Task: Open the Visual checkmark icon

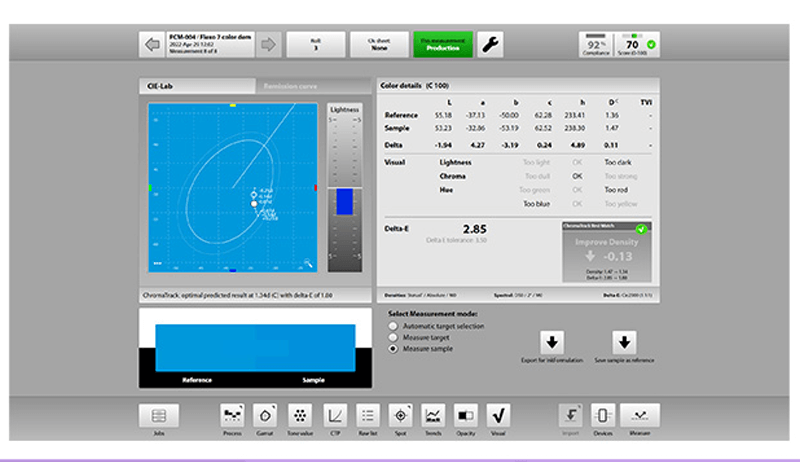Action: click(498, 416)
